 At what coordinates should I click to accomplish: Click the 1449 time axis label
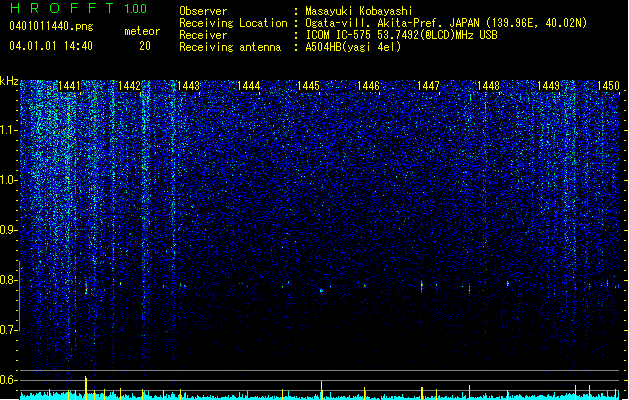[x=548, y=86]
